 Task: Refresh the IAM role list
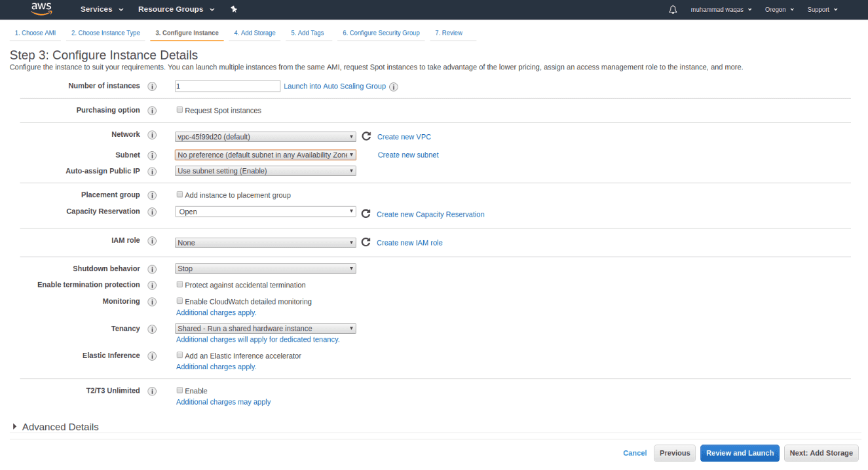366,242
